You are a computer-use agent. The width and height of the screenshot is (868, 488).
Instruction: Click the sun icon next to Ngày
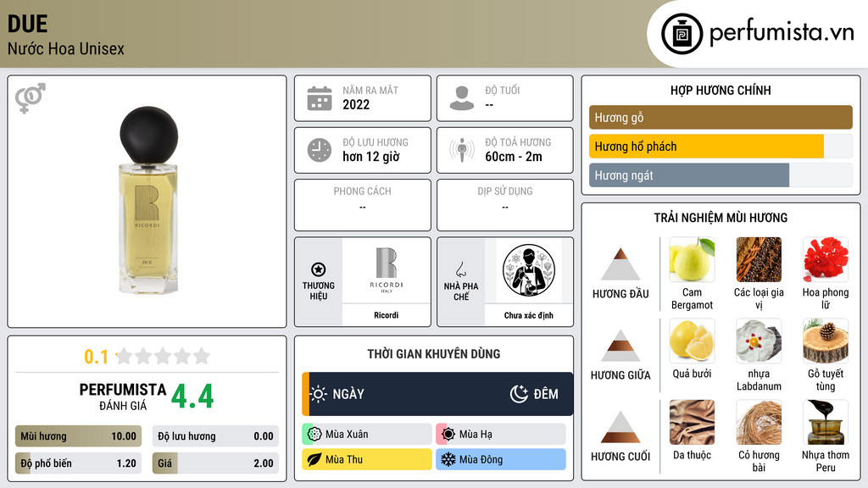click(319, 394)
